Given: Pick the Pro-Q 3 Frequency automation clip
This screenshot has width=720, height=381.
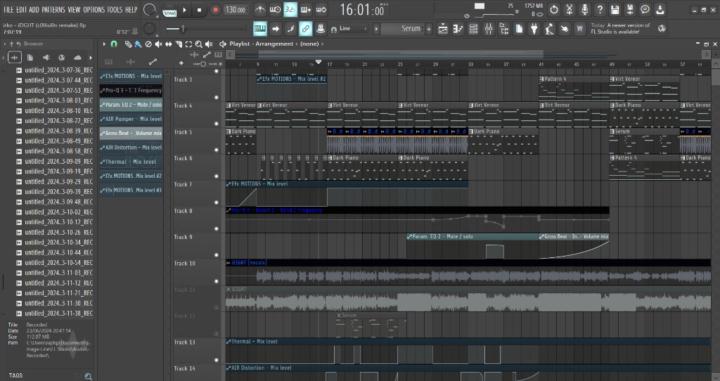Looking at the screenshot, I should [131, 90].
